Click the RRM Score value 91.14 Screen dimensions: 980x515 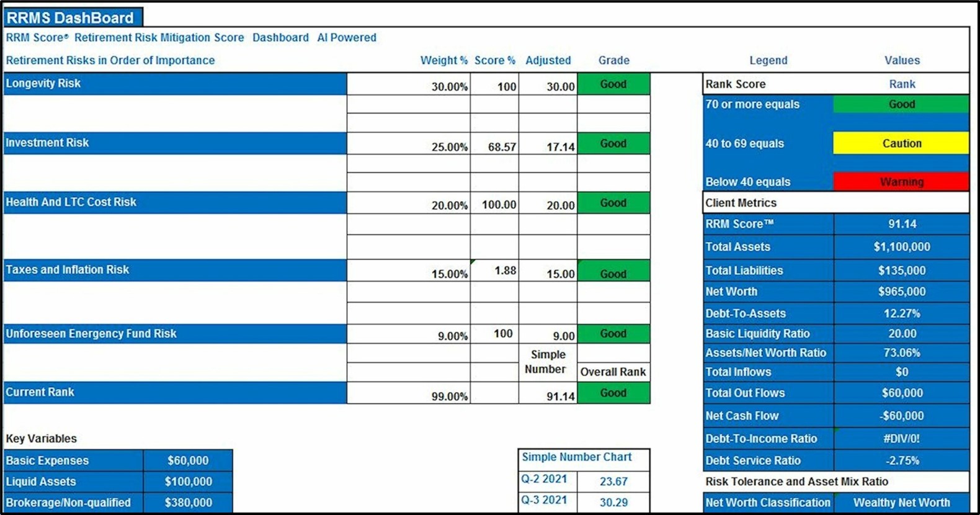click(902, 224)
